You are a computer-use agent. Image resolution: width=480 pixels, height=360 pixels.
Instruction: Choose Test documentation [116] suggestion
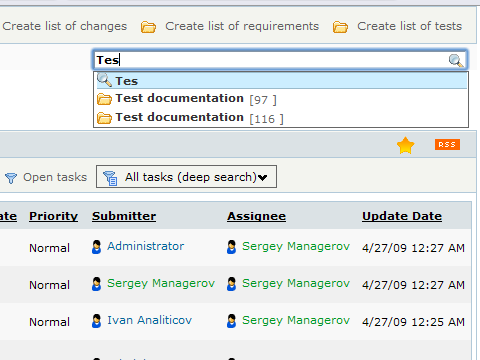click(x=282, y=118)
